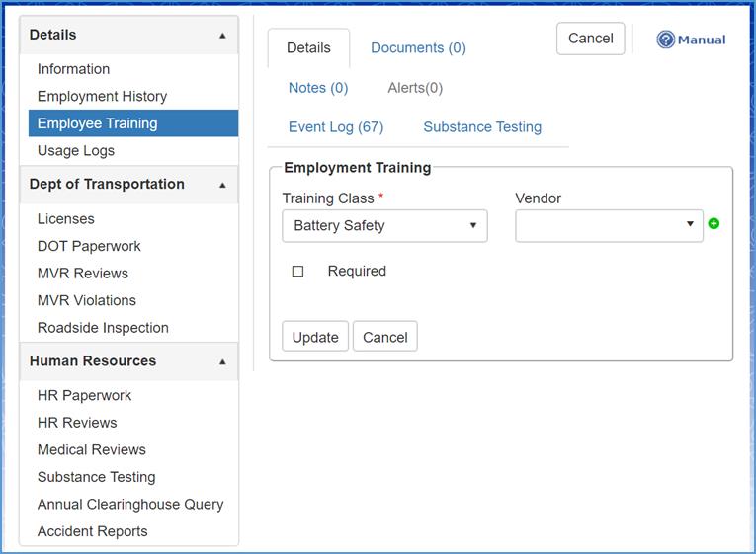Collapse the Details section arrow

coord(222,36)
